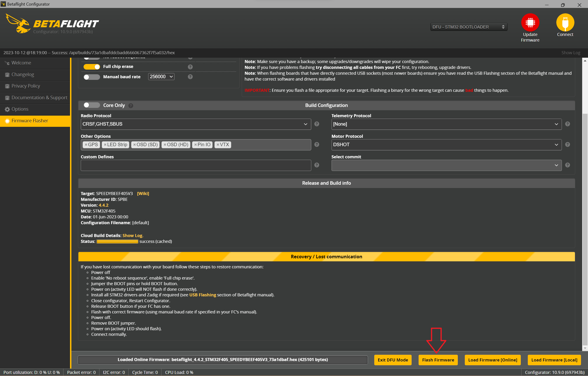Click help icon for Radio Protocol
Viewport: 588px width, 376px height.
point(317,124)
